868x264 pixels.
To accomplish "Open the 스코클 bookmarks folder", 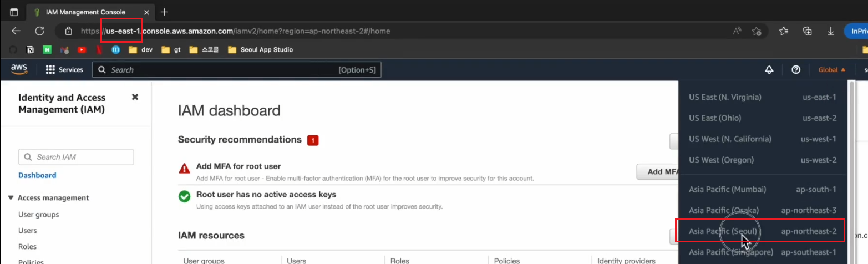I will [204, 50].
